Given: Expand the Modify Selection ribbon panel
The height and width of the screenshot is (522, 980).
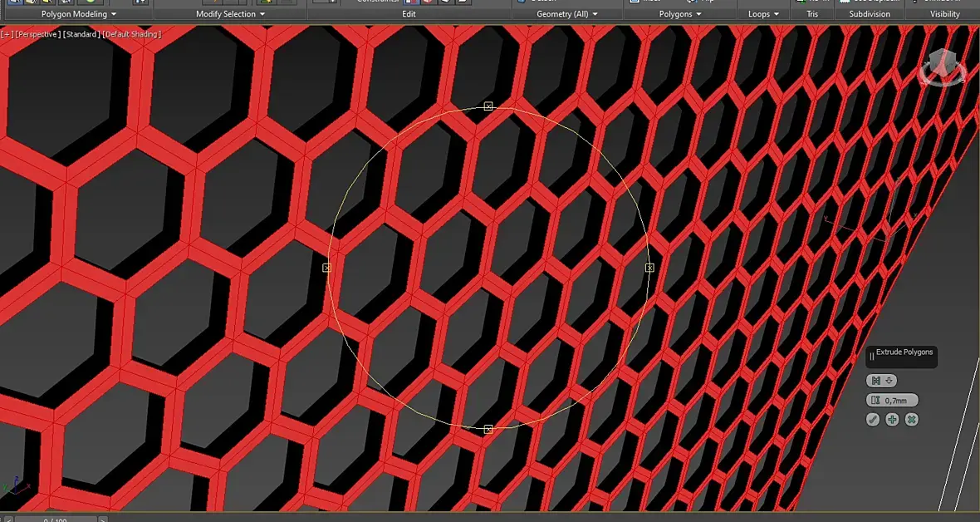Looking at the screenshot, I should point(231,14).
